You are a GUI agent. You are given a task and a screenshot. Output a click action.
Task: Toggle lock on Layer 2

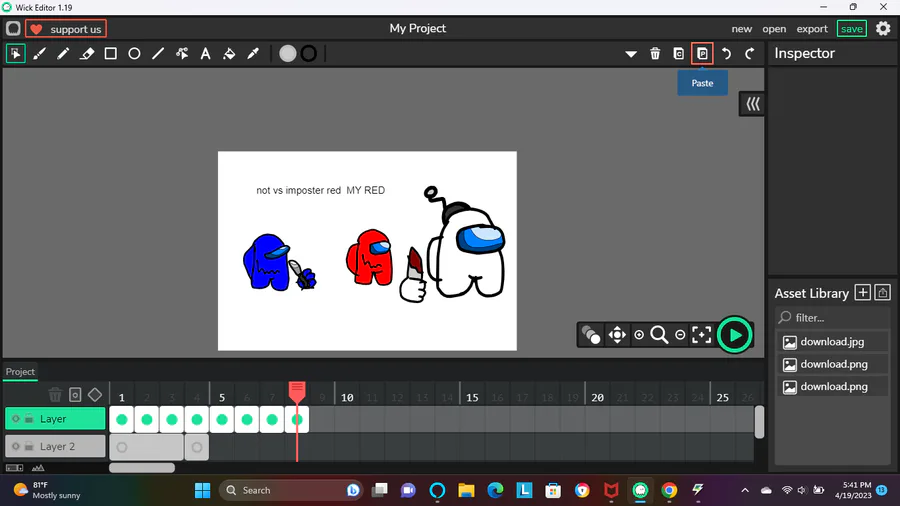(x=29, y=446)
